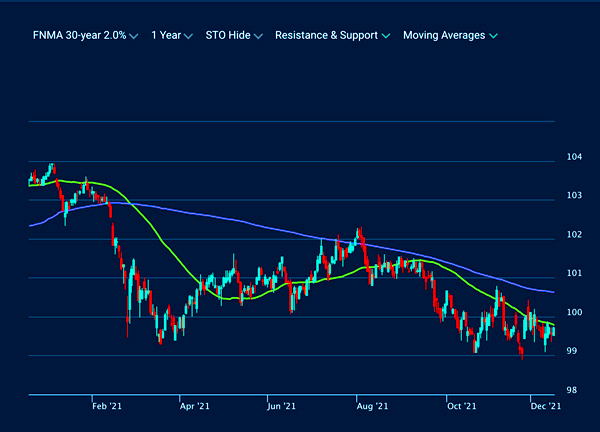The height and width of the screenshot is (432, 600).
Task: Toggle the STO Hide option
Action: (x=228, y=35)
